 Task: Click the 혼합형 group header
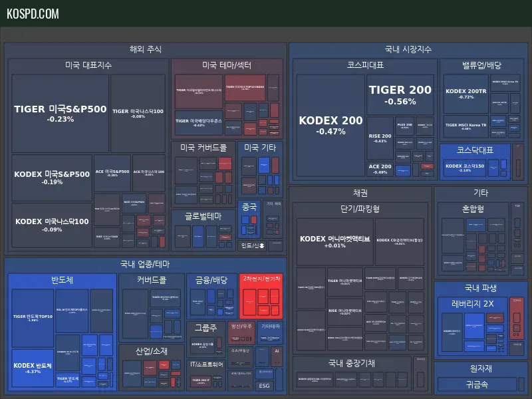coord(473,209)
